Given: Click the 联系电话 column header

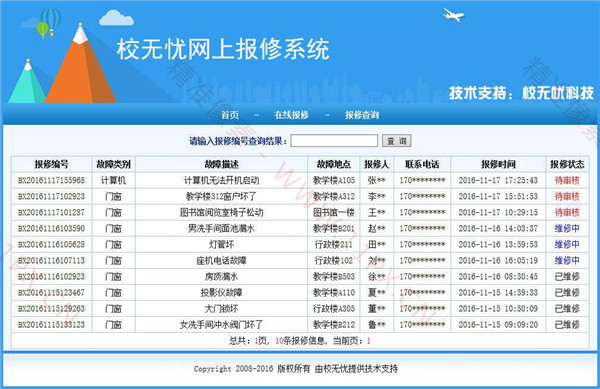Looking at the screenshot, I should (x=422, y=164).
